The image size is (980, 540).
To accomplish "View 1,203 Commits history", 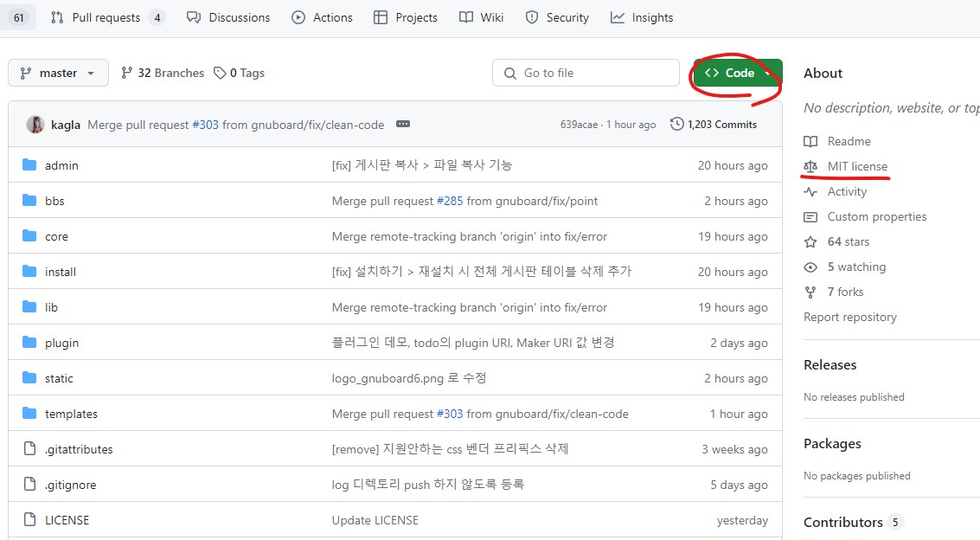I will tap(713, 125).
